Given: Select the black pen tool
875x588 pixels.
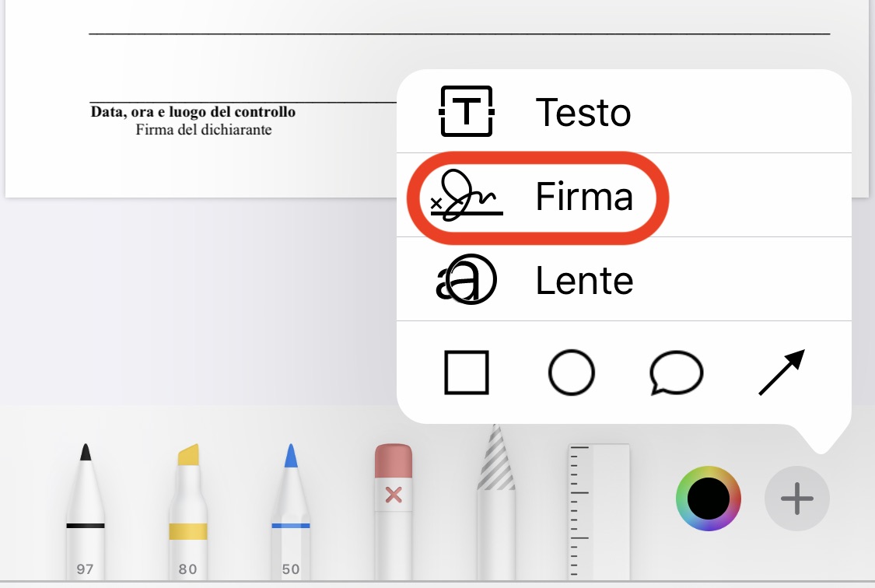Looking at the screenshot, I should [x=86, y=506].
